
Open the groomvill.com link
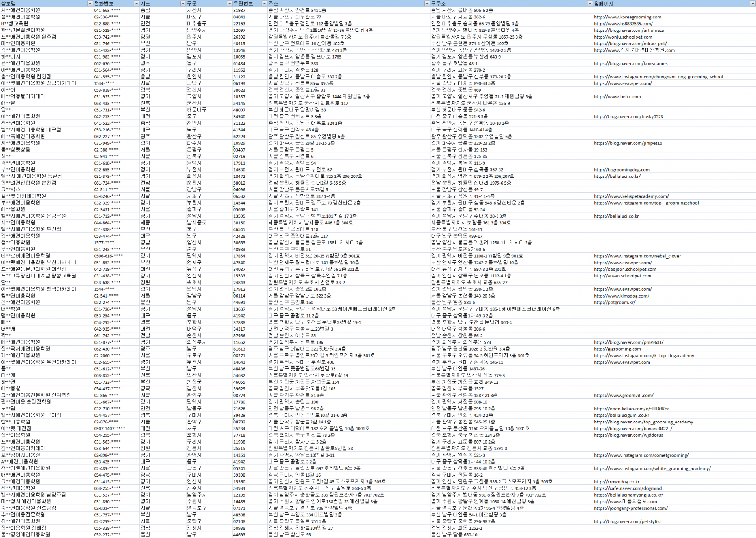(x=623, y=396)
